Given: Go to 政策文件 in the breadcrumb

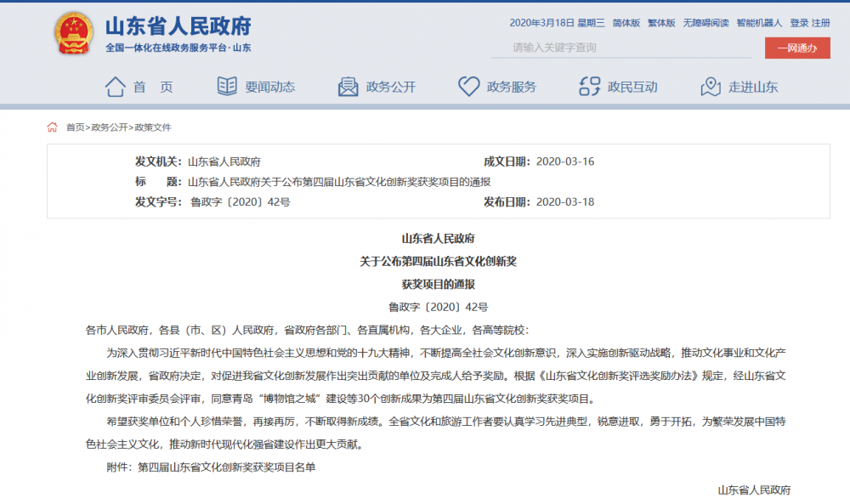Looking at the screenshot, I should click(153, 127).
